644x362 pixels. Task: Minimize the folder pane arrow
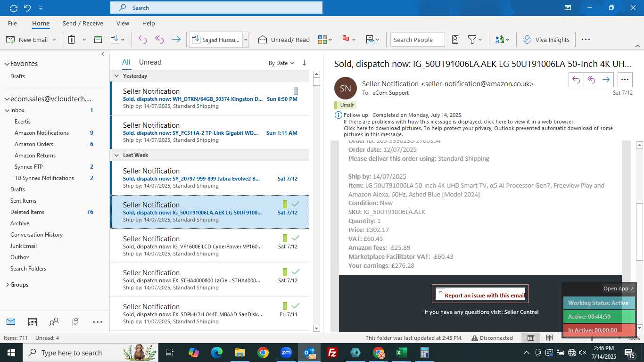(103, 54)
